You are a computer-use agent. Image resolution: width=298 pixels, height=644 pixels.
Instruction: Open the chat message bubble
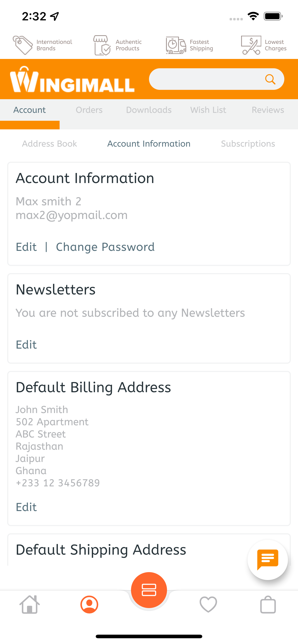[268, 559]
